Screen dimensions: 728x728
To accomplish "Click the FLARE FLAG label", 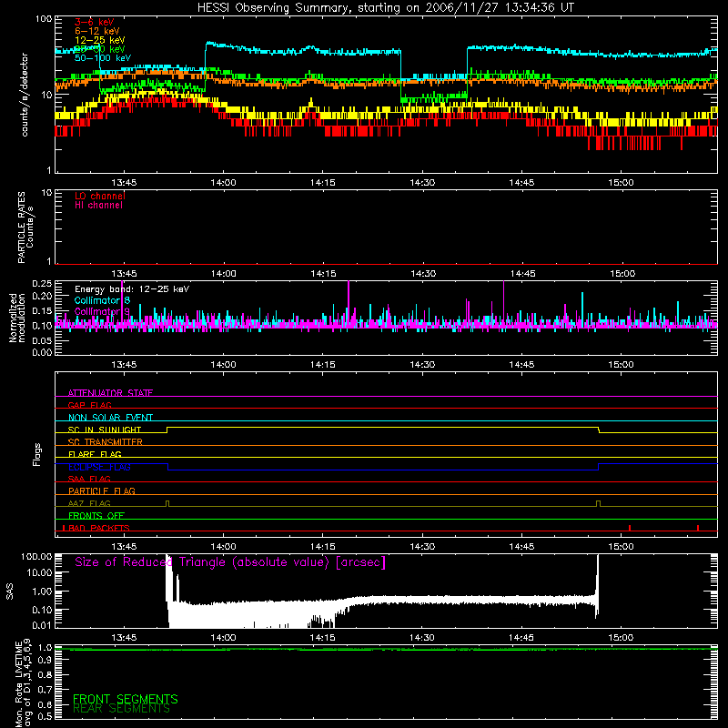I will pos(95,454).
